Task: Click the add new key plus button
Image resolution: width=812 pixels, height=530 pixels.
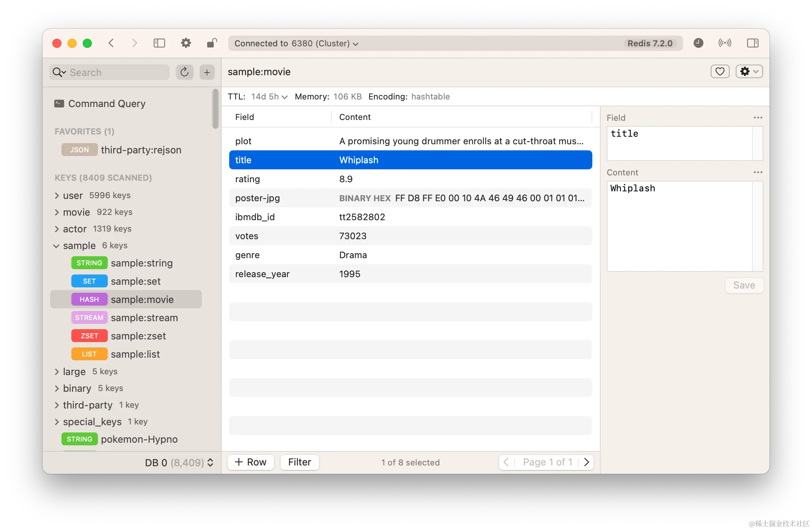Action: click(207, 72)
